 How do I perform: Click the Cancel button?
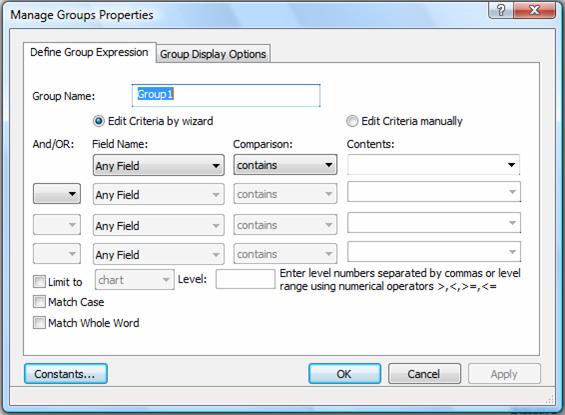coord(424,374)
